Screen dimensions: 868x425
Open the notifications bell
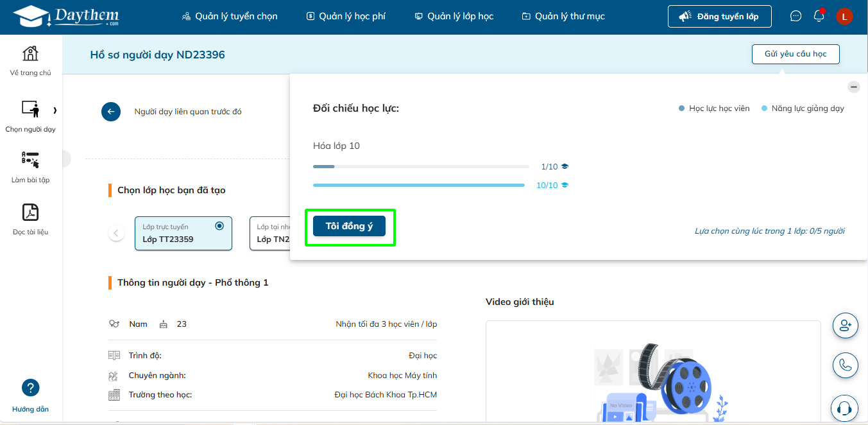[819, 16]
